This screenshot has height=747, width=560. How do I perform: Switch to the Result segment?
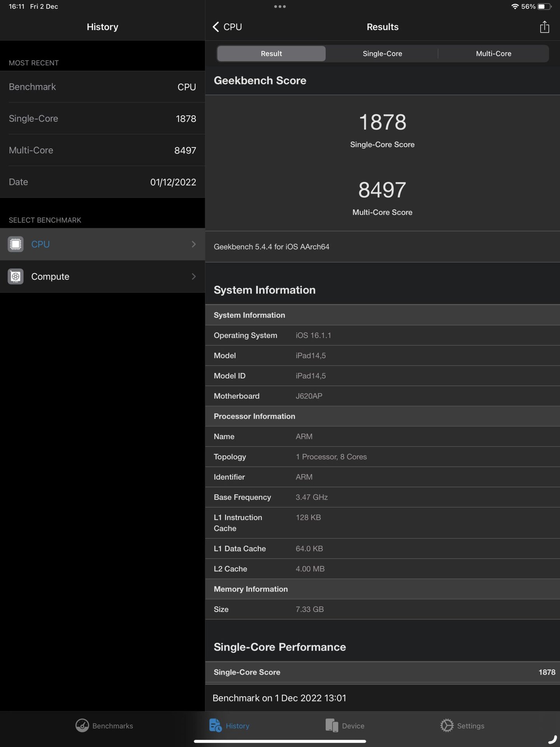(271, 54)
